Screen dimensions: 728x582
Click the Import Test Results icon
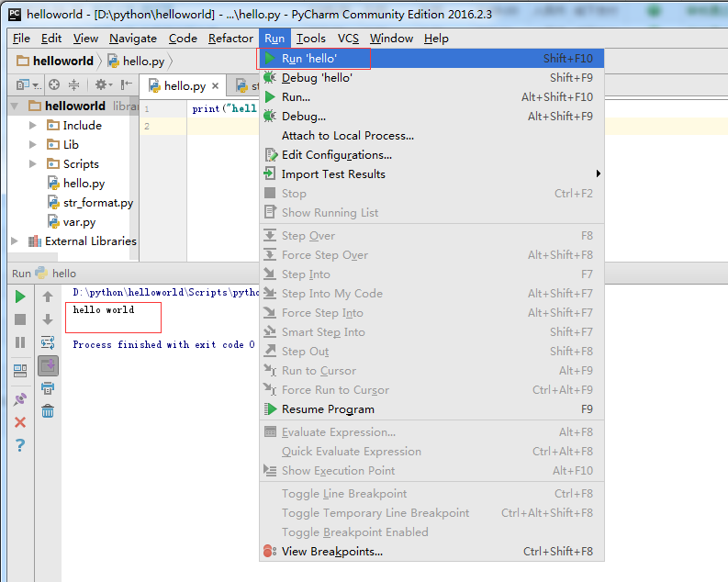point(270,173)
